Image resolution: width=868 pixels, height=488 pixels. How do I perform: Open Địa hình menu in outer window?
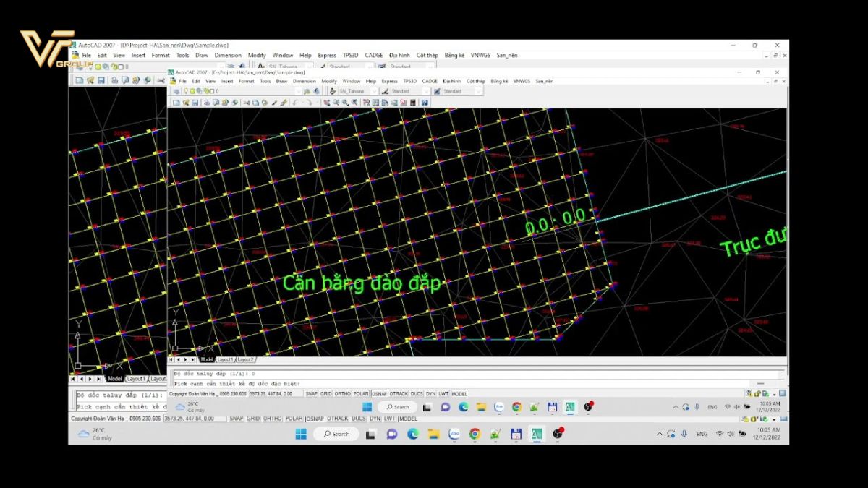point(399,56)
